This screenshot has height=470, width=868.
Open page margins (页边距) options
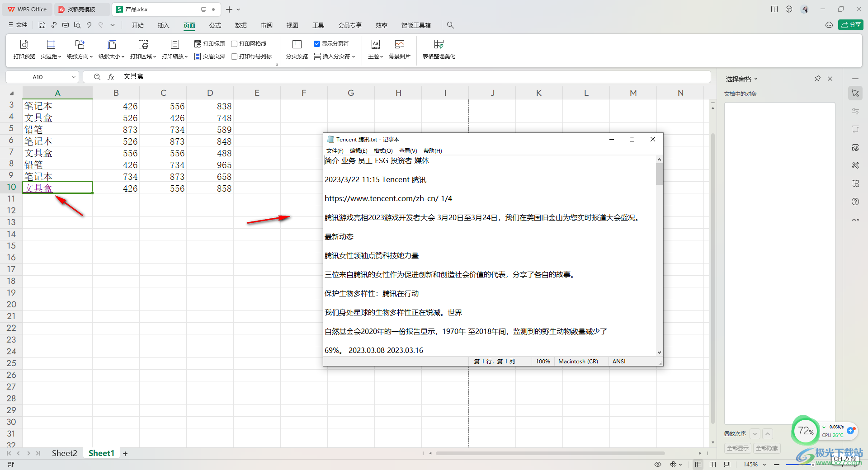point(51,49)
